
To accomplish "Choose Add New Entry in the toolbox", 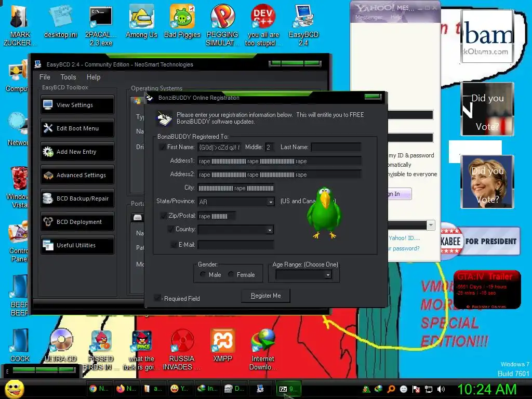I will [x=77, y=152].
